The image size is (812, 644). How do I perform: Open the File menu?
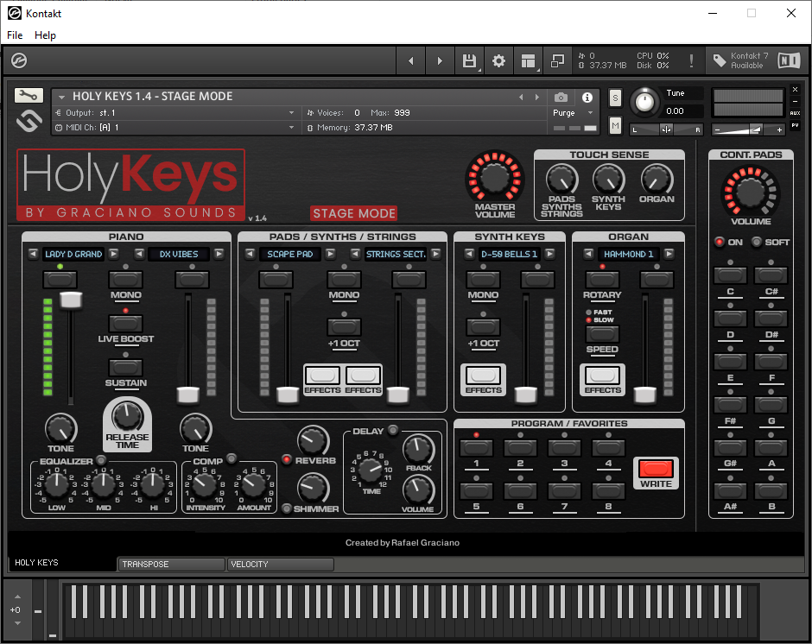[15, 35]
